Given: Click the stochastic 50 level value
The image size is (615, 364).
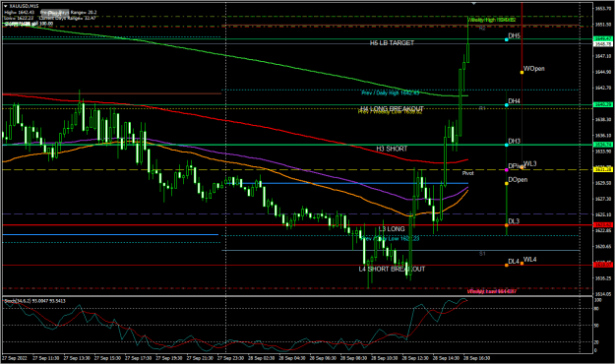Looking at the screenshot, I should (596, 326).
